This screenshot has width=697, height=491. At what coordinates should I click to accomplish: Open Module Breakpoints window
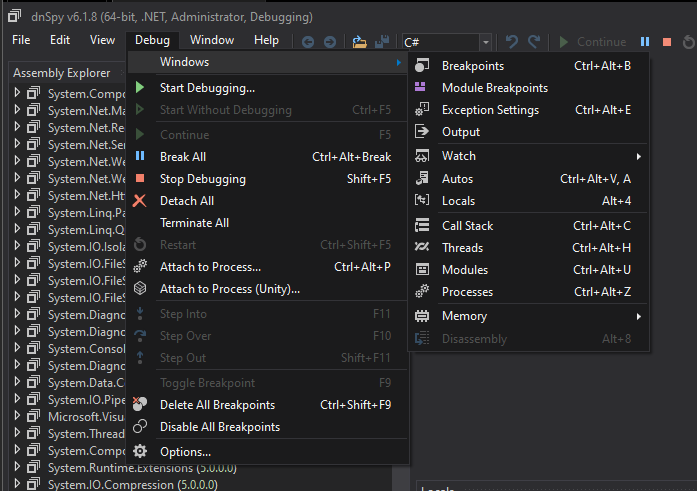(529, 88)
